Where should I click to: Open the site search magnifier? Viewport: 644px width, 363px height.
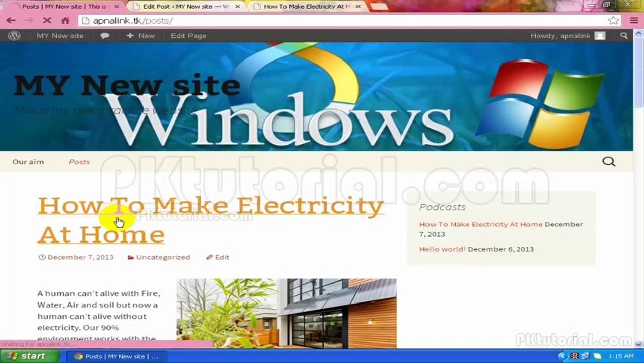609,162
